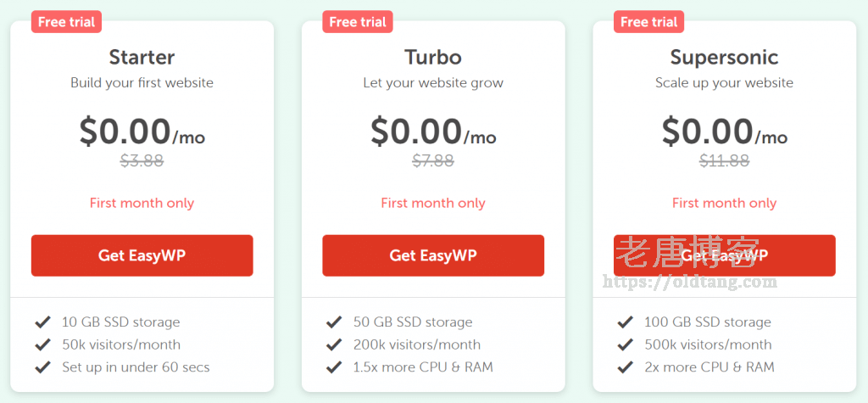Click the Free trial badge on Starter card

pyautogui.click(x=67, y=22)
